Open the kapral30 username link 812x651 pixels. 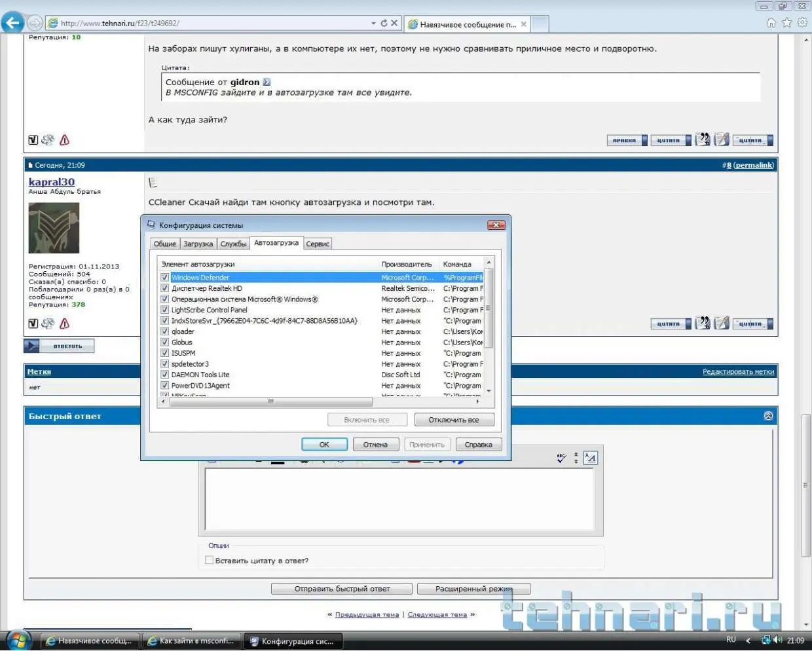click(x=52, y=182)
